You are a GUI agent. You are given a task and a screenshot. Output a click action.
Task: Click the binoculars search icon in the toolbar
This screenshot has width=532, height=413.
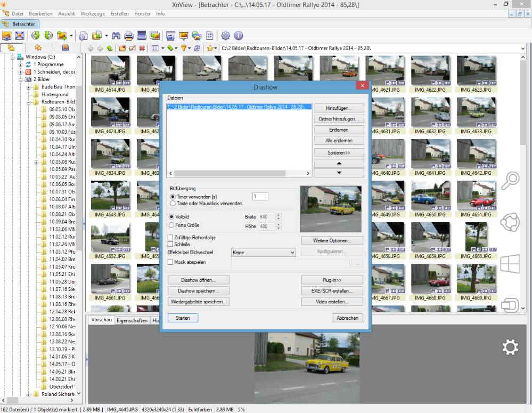click(x=116, y=36)
